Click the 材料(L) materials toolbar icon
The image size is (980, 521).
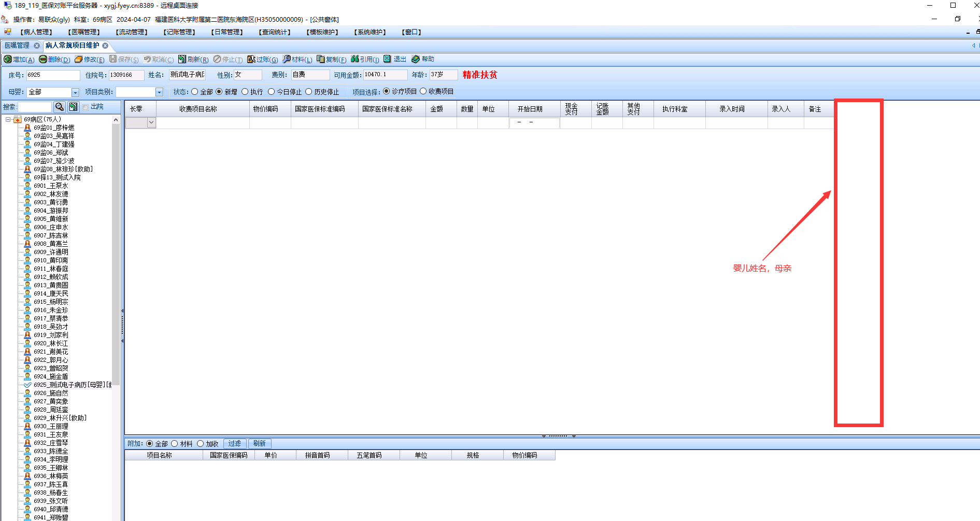[287, 59]
